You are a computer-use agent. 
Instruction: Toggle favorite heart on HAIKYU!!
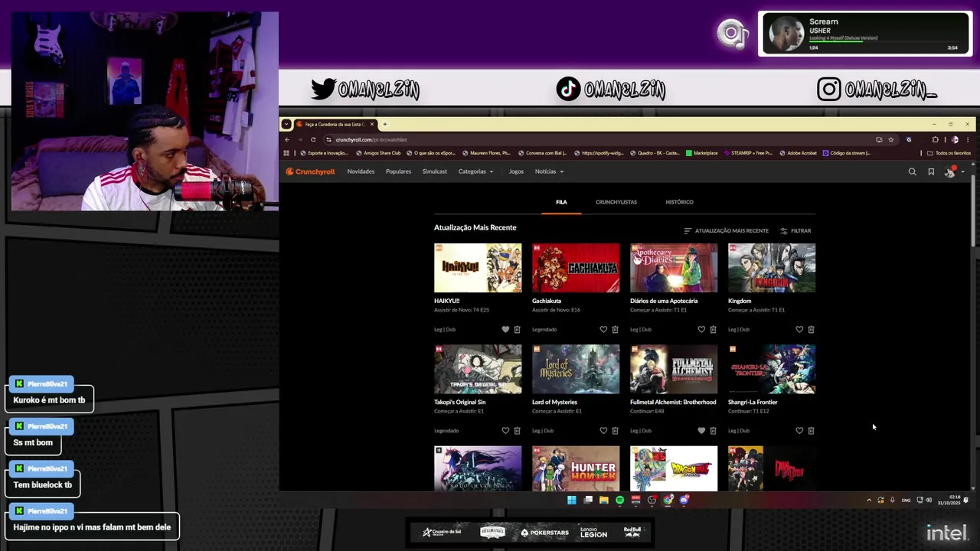505,329
